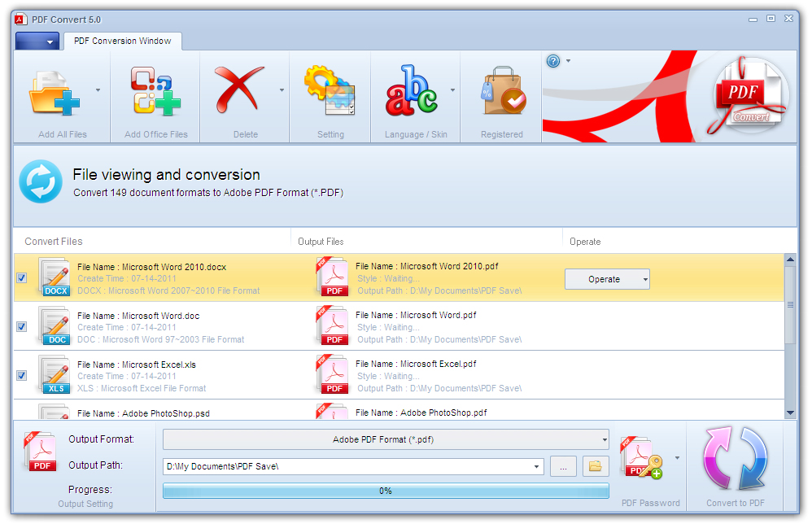Expand the PDF Password dropdown arrow
Viewport: 812px width, 524px height.
pos(677,458)
